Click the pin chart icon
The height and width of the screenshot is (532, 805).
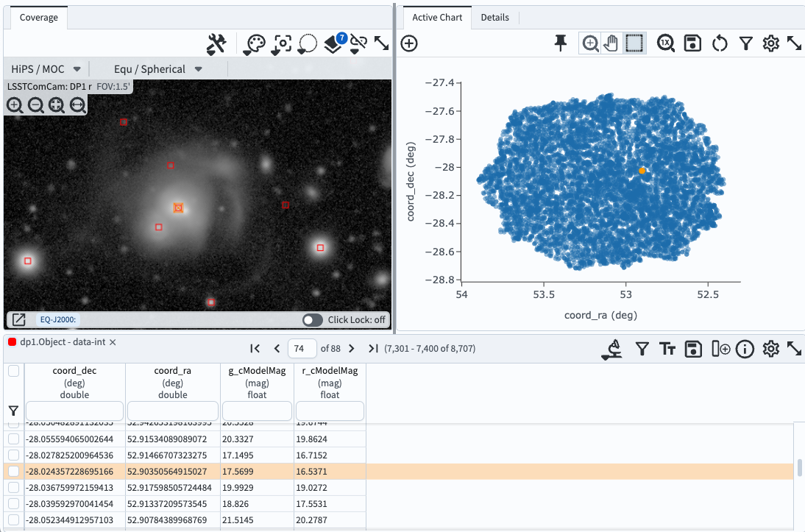click(561, 44)
